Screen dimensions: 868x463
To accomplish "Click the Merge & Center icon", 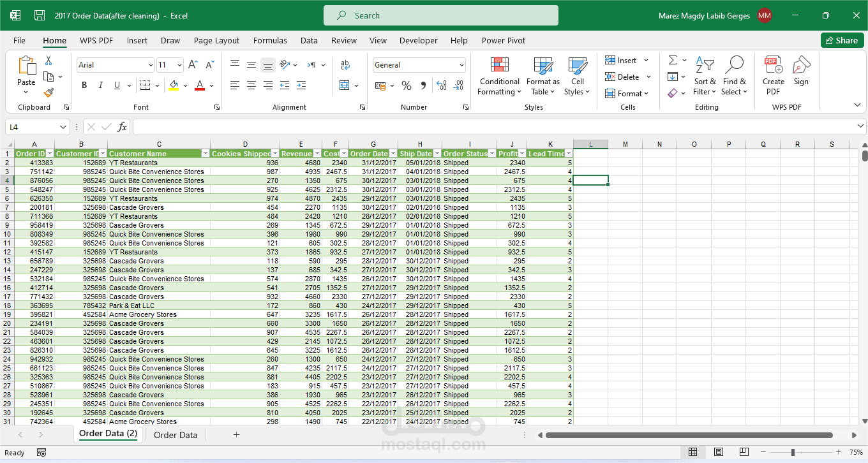I will 345,85.
